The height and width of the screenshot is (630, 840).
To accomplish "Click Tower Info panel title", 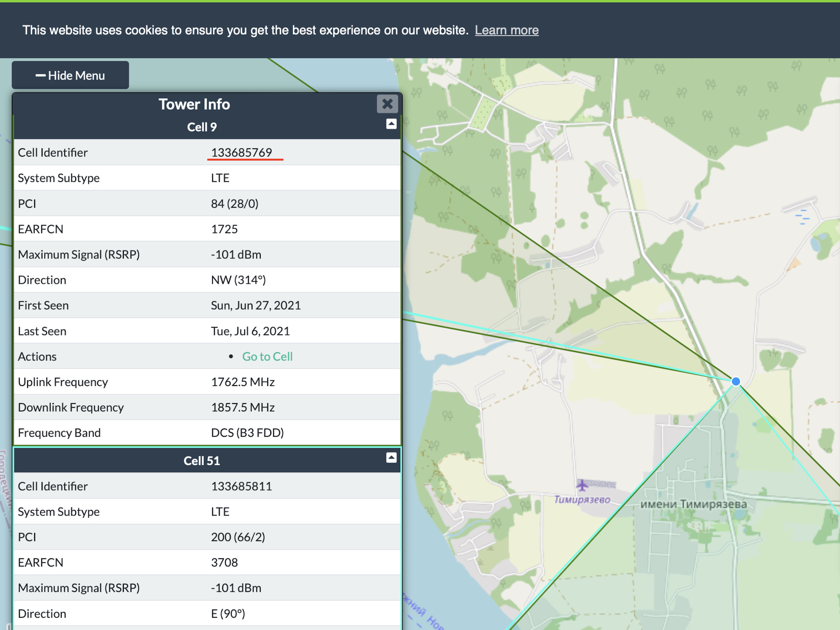I will [194, 104].
